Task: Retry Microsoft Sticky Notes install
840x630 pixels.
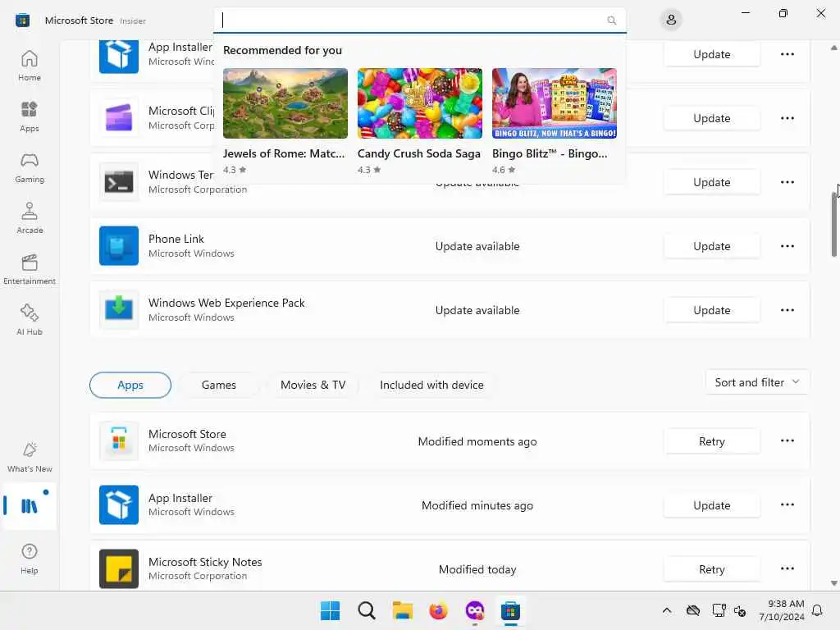Action: [x=711, y=569]
